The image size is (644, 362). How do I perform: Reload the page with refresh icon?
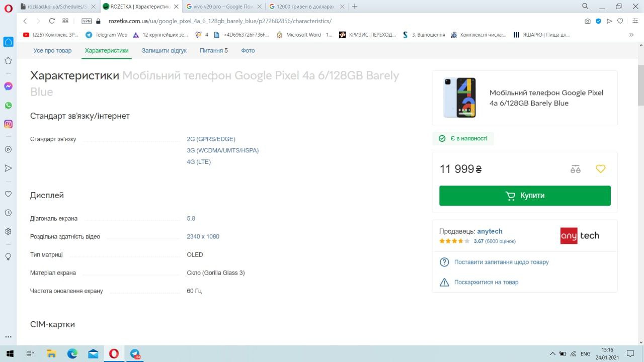(x=52, y=21)
